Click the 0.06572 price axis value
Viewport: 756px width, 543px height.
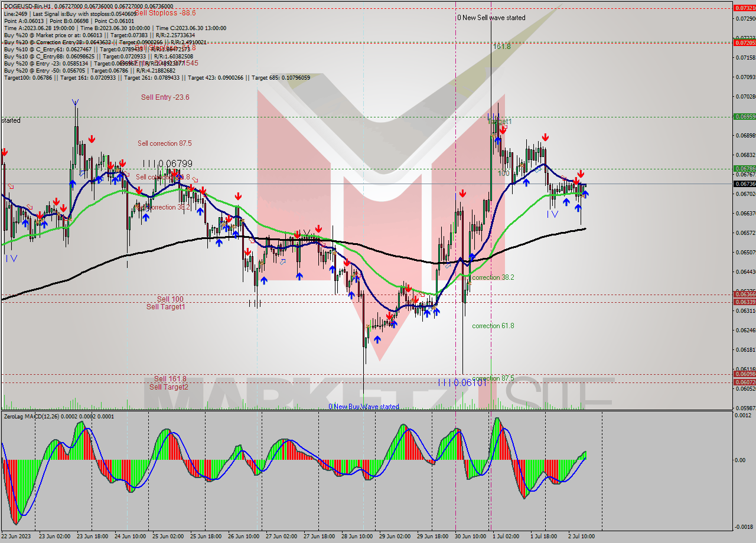point(746,233)
